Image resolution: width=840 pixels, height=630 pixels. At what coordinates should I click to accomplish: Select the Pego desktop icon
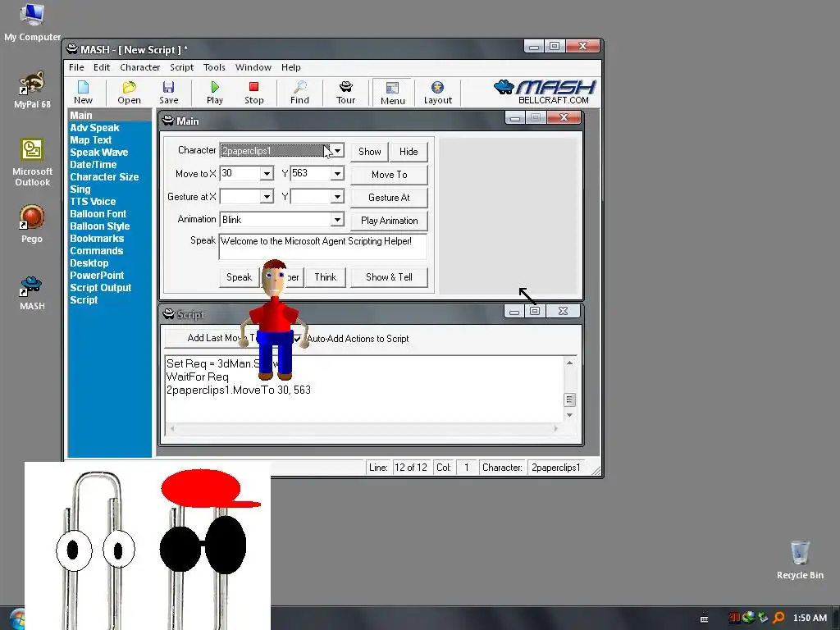(x=32, y=224)
